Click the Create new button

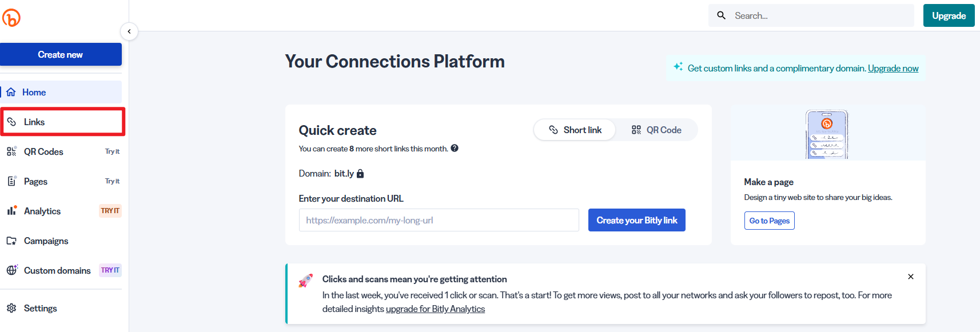click(61, 54)
